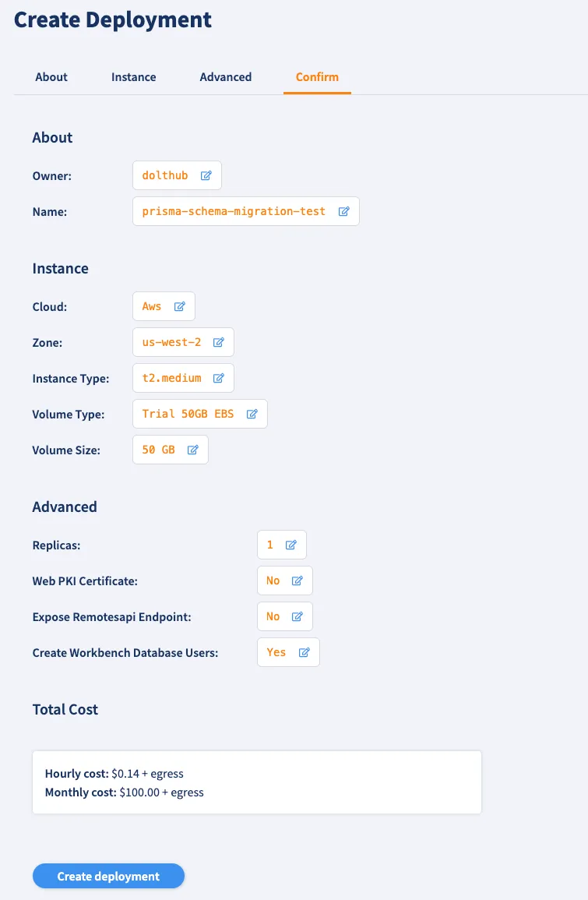The height and width of the screenshot is (900, 588).
Task: Edit the Owner field via its pencil icon
Action: click(x=206, y=175)
